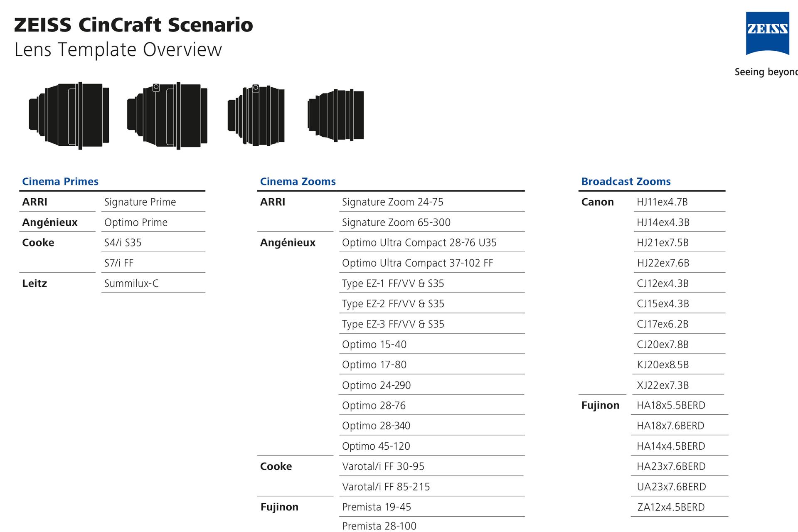Click the Lens Template Overview subtitle
Screen dimensions: 798x532
pos(118,50)
